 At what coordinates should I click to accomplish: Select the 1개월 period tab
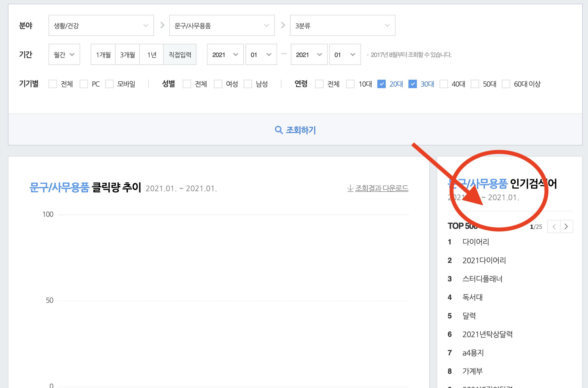pos(103,54)
